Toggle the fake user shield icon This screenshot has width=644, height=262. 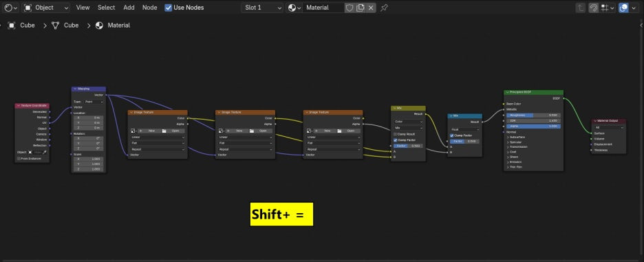pos(349,8)
